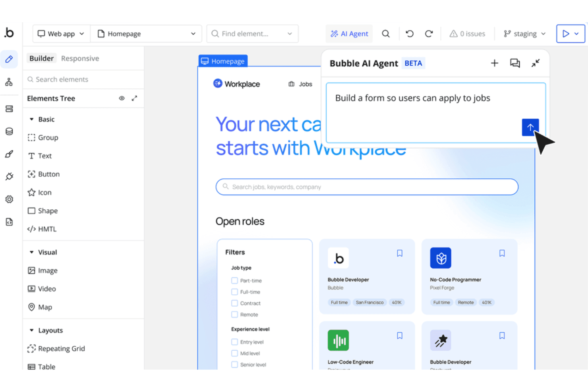Check the Full-time filter checkbox
The image size is (588, 392).
[x=234, y=292]
